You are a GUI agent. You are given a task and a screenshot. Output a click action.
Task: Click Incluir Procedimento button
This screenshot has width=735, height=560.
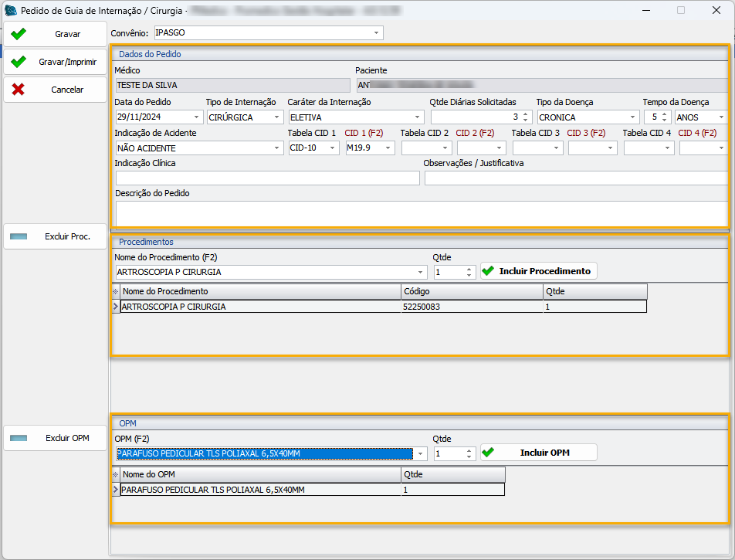pyautogui.click(x=538, y=271)
